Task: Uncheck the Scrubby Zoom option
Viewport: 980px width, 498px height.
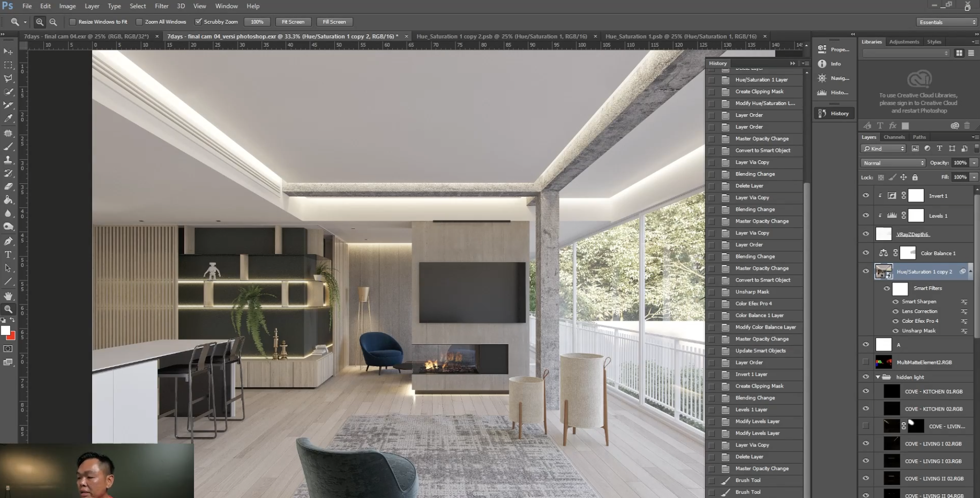Action: coord(198,22)
